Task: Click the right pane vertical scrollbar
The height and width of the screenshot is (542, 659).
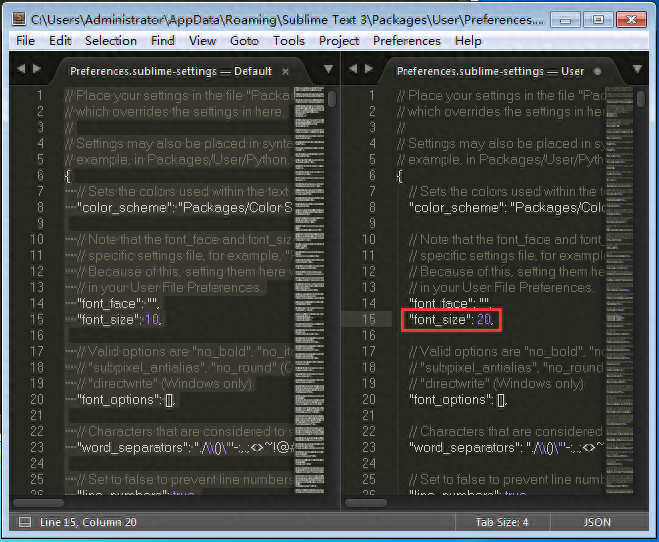Action: [641, 99]
